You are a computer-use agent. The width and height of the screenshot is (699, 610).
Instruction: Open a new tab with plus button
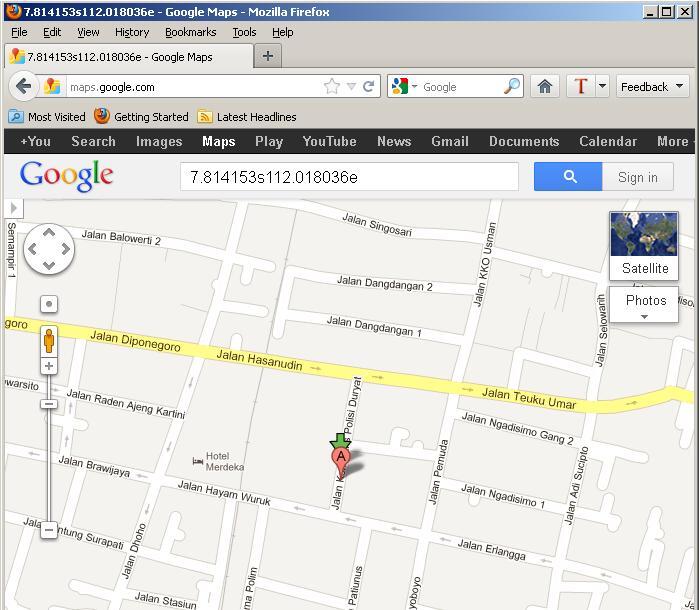267,56
